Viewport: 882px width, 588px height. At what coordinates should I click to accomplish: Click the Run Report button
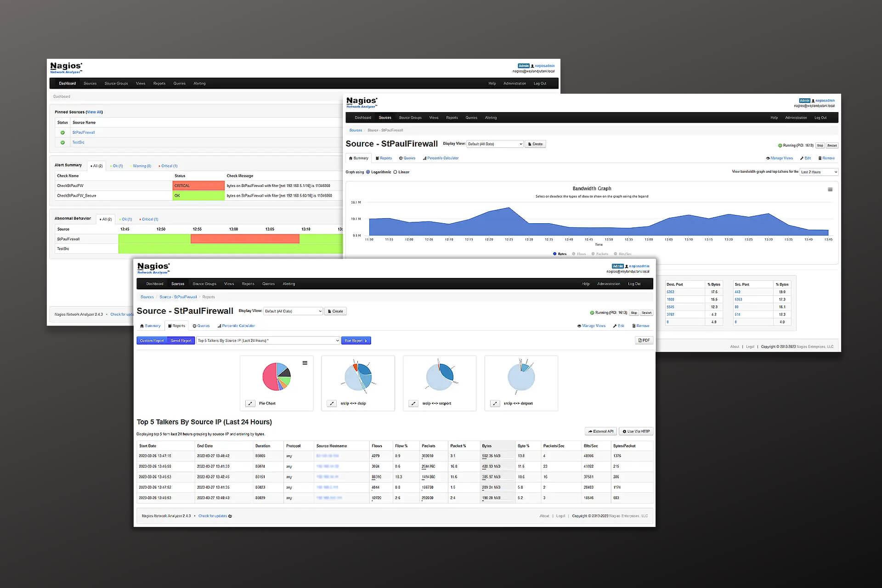point(356,340)
